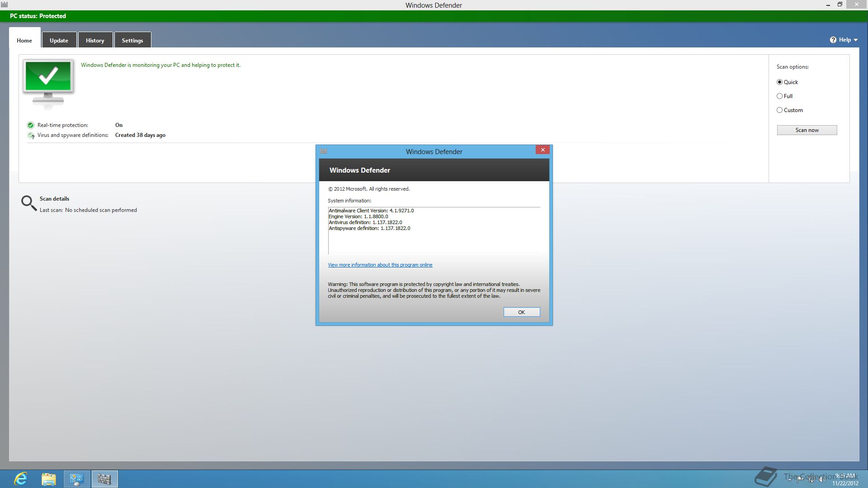Close the Windows Defender About dialog
This screenshot has width=868, height=488.
click(542, 150)
